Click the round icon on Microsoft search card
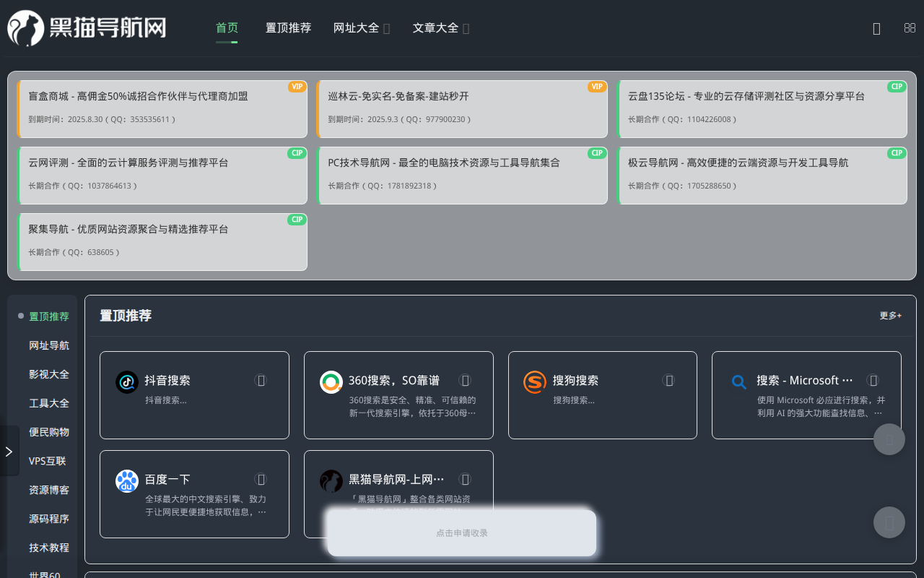The height and width of the screenshot is (578, 924). (x=873, y=380)
